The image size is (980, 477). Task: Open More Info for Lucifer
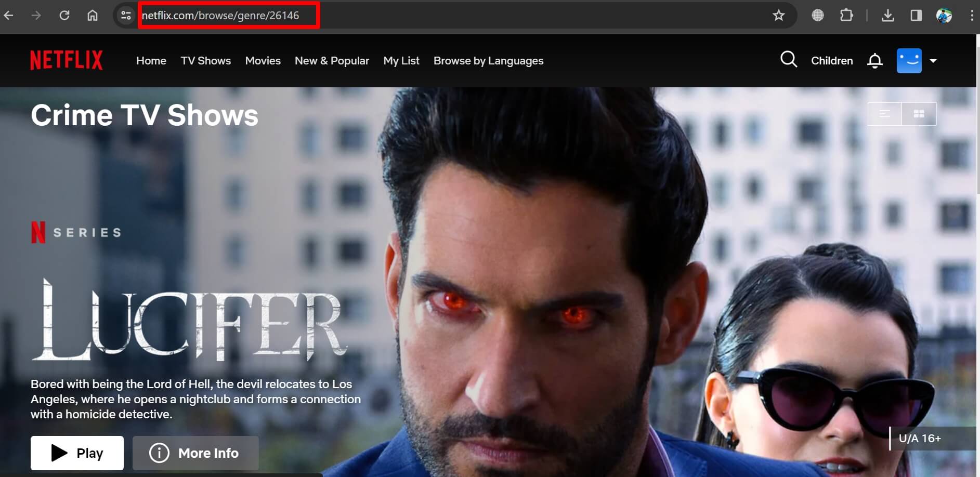pos(195,453)
